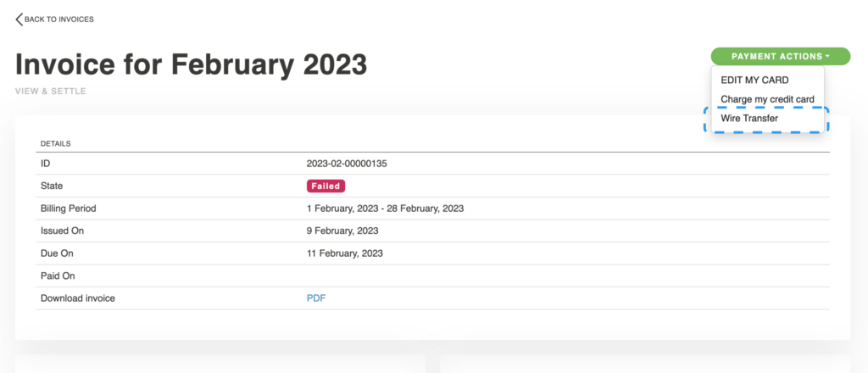Click the due date 11 February, 2023

[345, 253]
